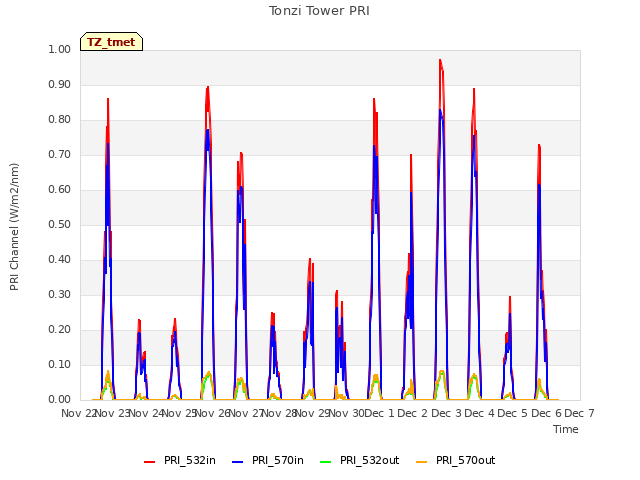Click the Dec 3 x-axis date label
This screenshot has height=480, width=640.
[x=446, y=413]
